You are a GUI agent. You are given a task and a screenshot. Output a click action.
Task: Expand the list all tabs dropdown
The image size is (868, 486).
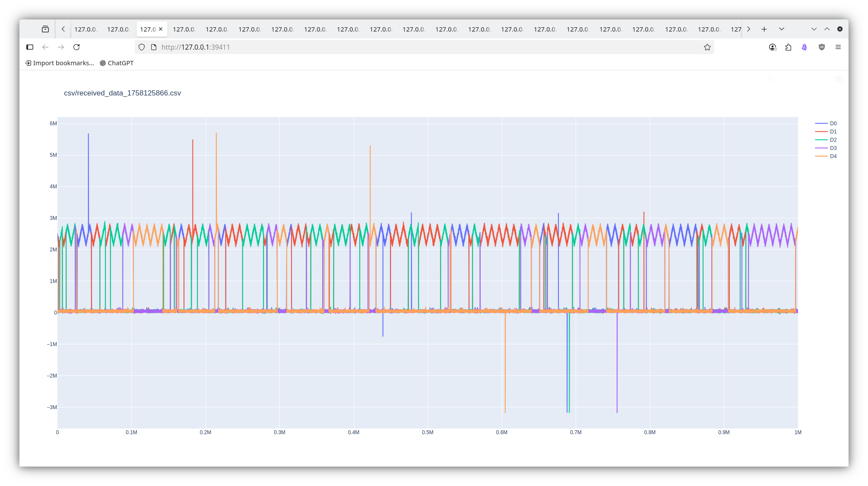(781, 29)
